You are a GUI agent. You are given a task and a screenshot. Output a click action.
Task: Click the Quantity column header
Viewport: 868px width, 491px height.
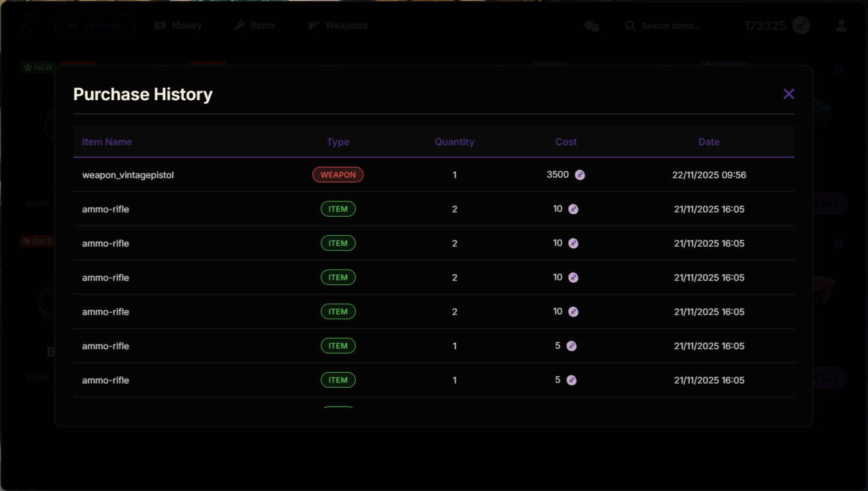coord(454,142)
